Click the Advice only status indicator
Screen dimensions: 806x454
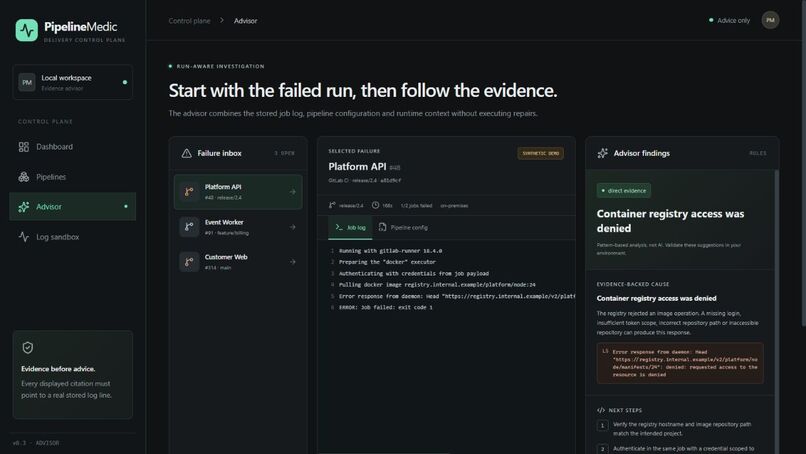pyautogui.click(x=730, y=21)
